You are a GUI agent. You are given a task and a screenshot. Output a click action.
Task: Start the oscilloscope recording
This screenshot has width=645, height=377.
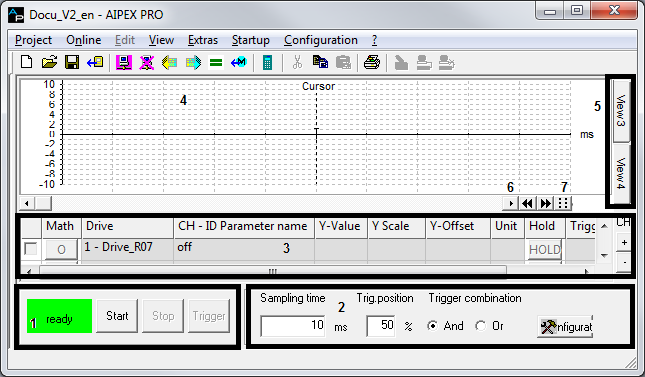point(117,316)
